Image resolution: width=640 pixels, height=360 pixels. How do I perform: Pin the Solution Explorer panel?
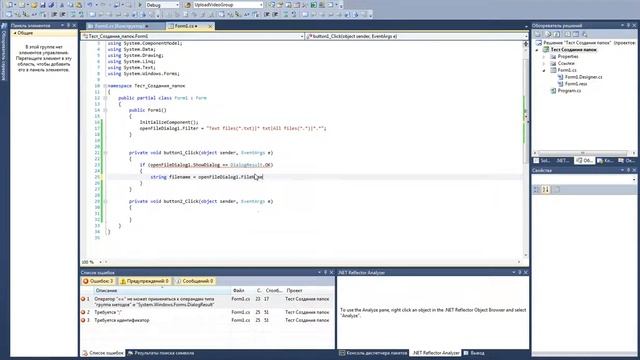[628, 25]
